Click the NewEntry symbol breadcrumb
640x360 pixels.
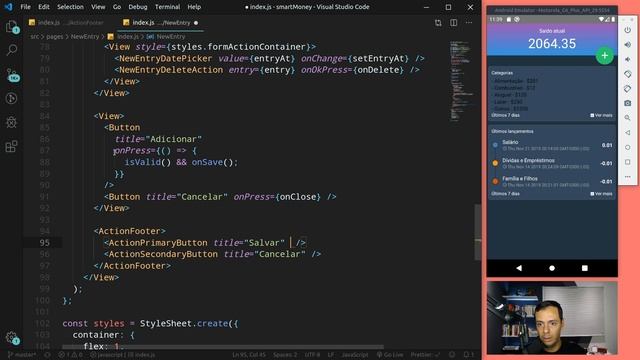(x=171, y=37)
